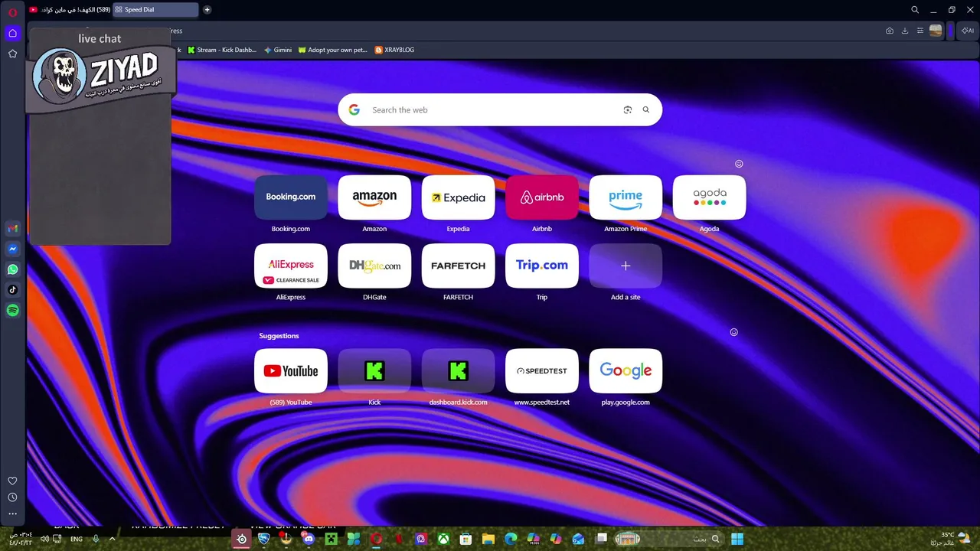This screenshot has width=980, height=551.
Task: Open Facebook Messenger in the sidebar
Action: pyautogui.click(x=12, y=249)
